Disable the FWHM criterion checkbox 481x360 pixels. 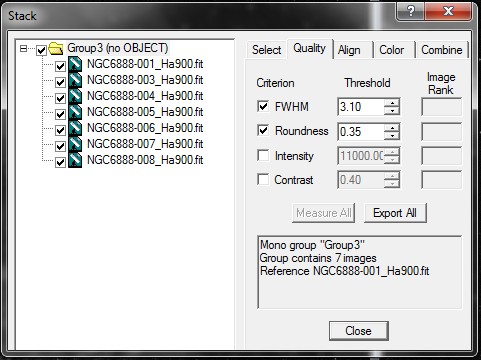263,107
